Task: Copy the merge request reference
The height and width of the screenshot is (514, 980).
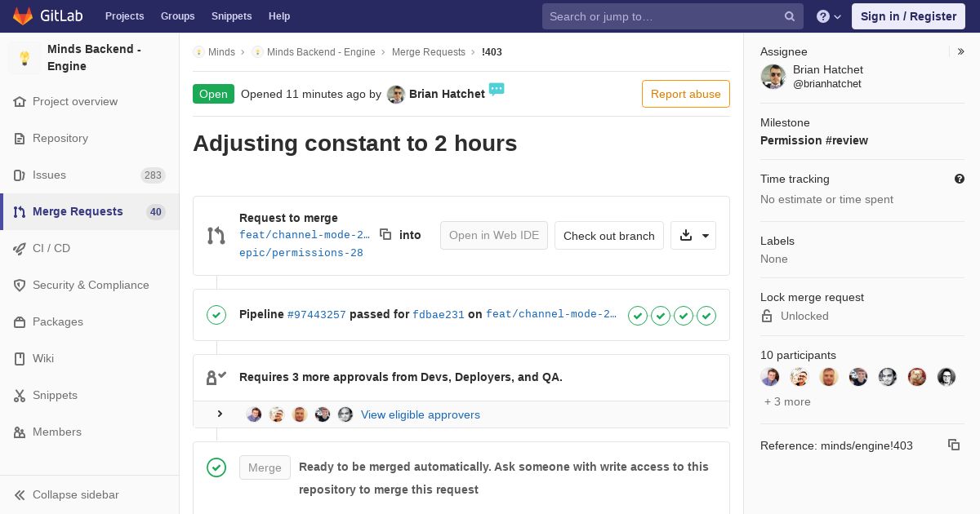Action: 953,445
